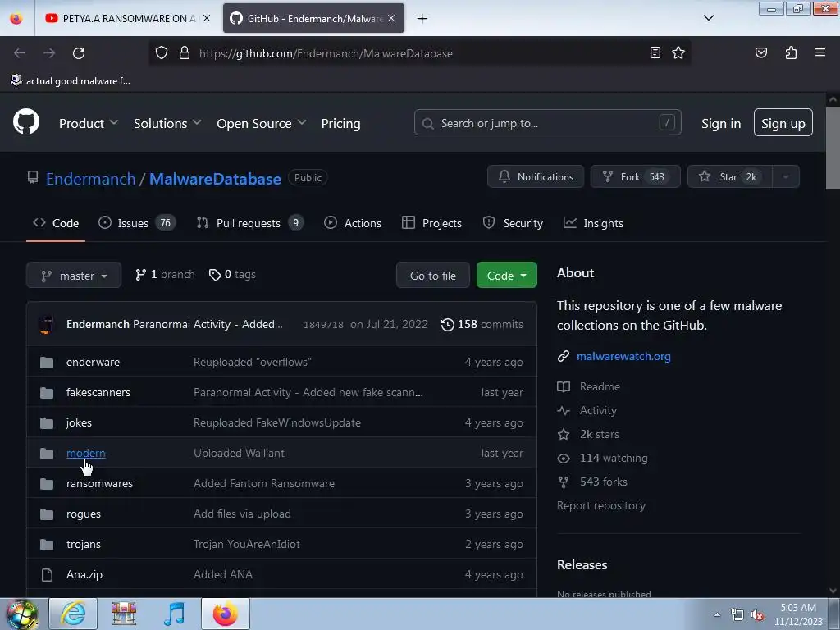Open the ransomwares folder
840x630 pixels.
[99, 484]
